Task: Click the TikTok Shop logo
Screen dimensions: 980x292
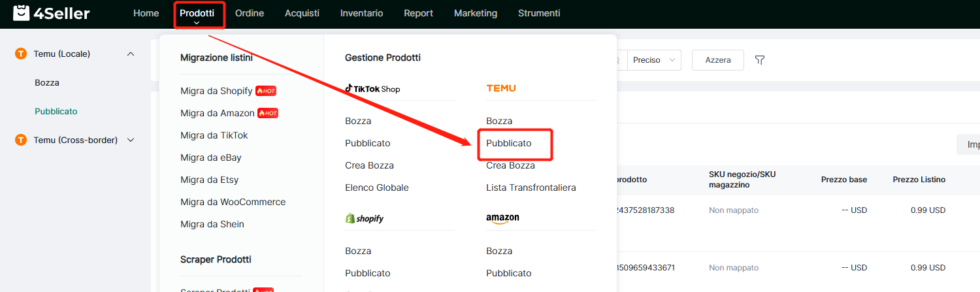Action: click(372, 89)
